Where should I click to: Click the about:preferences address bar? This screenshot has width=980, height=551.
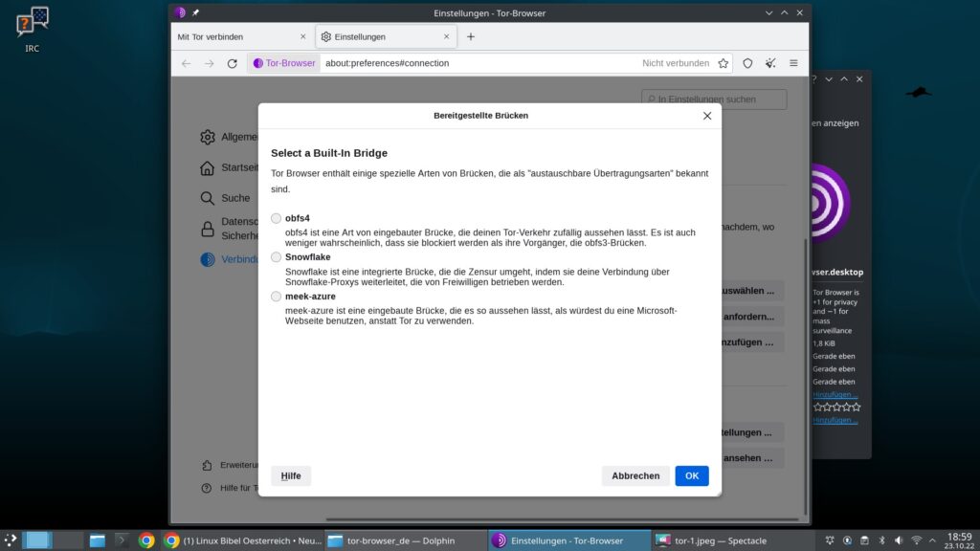click(x=479, y=63)
